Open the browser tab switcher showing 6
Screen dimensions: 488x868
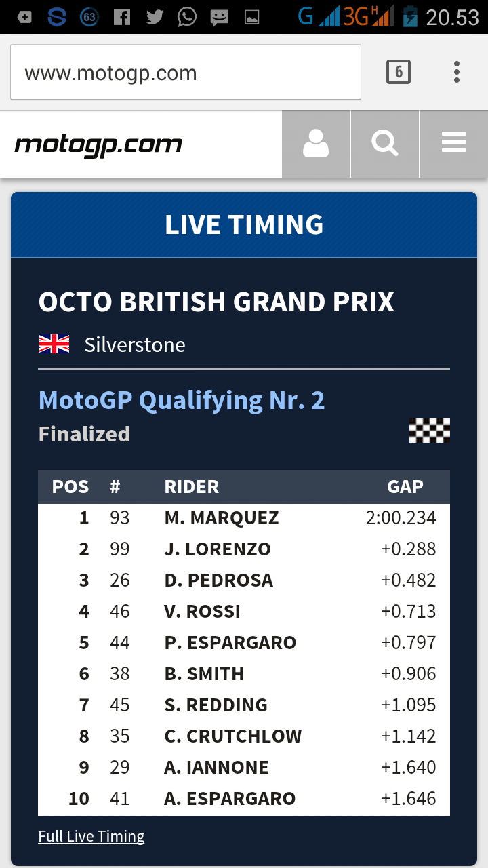[399, 72]
